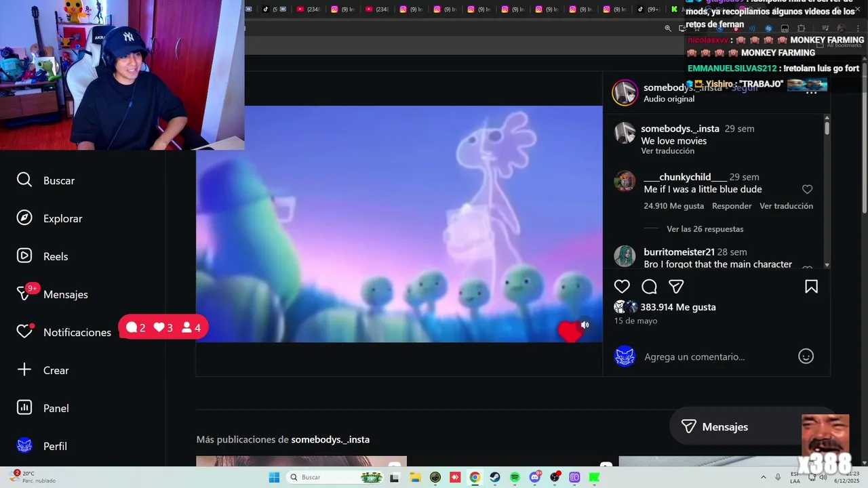Screen dimensions: 868x488
Task: Expand the hidden system tray icons chevron
Action: coord(763,477)
